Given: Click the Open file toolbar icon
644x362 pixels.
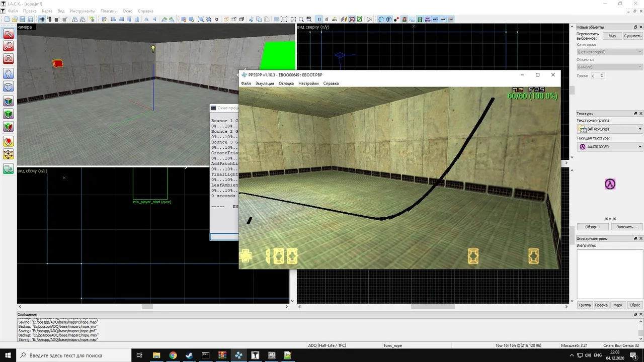Looking at the screenshot, I should tap(15, 19).
